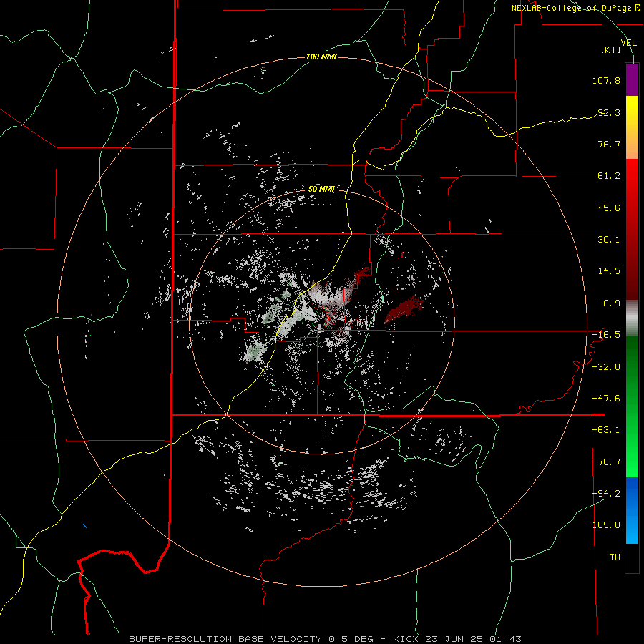644x644 pixels.
Task: Click the -109.8 velocity scale value
Action: (604, 525)
